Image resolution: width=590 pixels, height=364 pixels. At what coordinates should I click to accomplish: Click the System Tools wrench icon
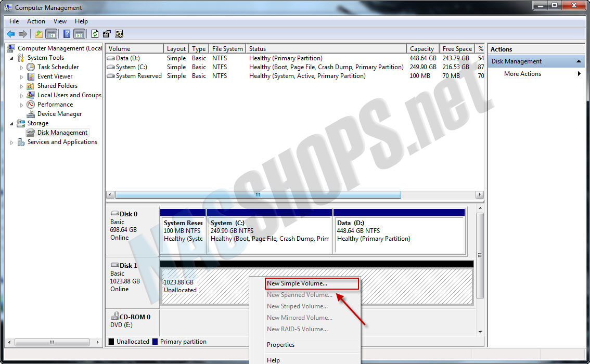[21, 58]
